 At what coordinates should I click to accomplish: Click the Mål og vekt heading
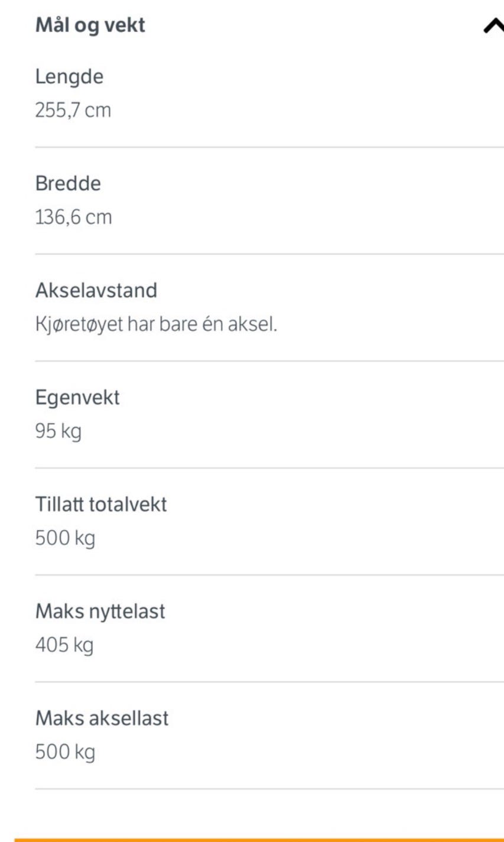coord(90,25)
